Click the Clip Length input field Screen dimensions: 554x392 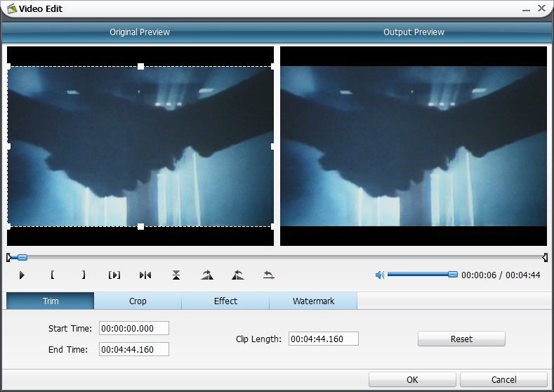coord(323,339)
